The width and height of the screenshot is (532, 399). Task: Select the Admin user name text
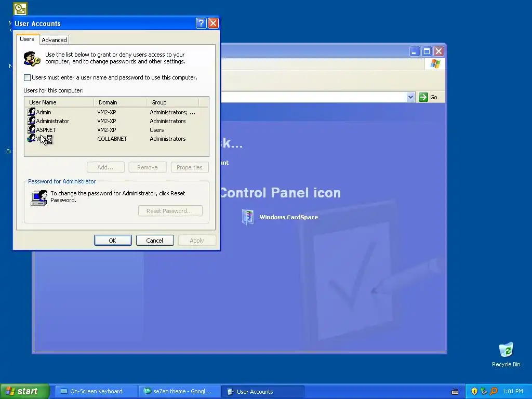[44, 112]
